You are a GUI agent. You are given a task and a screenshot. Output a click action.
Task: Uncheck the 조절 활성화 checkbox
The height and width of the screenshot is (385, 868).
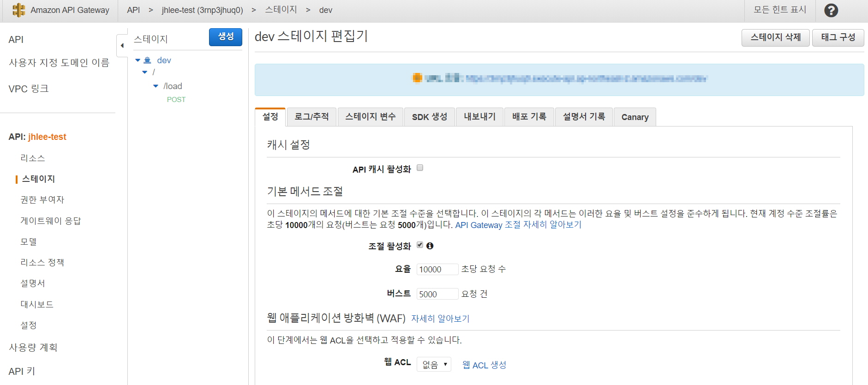click(420, 245)
